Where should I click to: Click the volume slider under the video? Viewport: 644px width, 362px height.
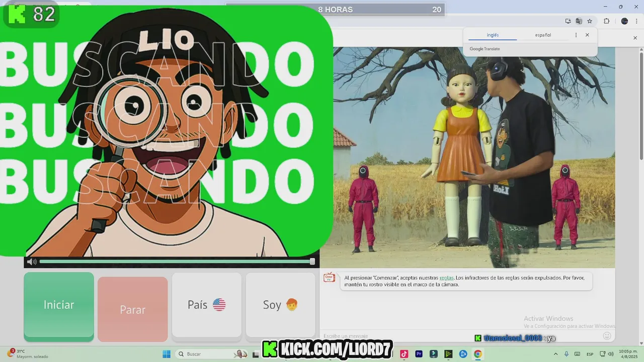pos(177,261)
